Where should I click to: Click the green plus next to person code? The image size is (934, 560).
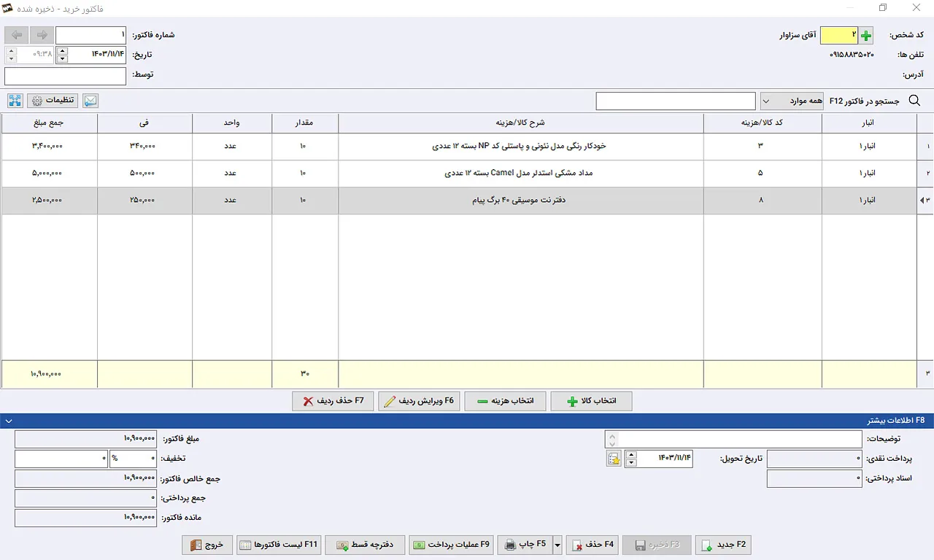pos(866,35)
